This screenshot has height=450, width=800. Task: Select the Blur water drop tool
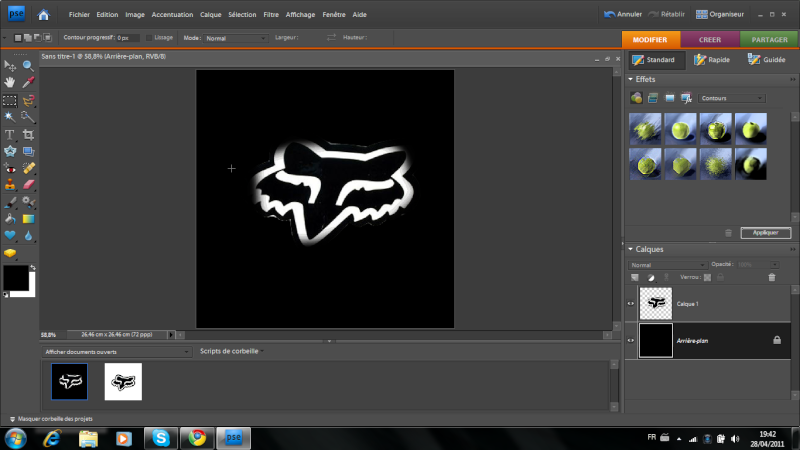[28, 235]
